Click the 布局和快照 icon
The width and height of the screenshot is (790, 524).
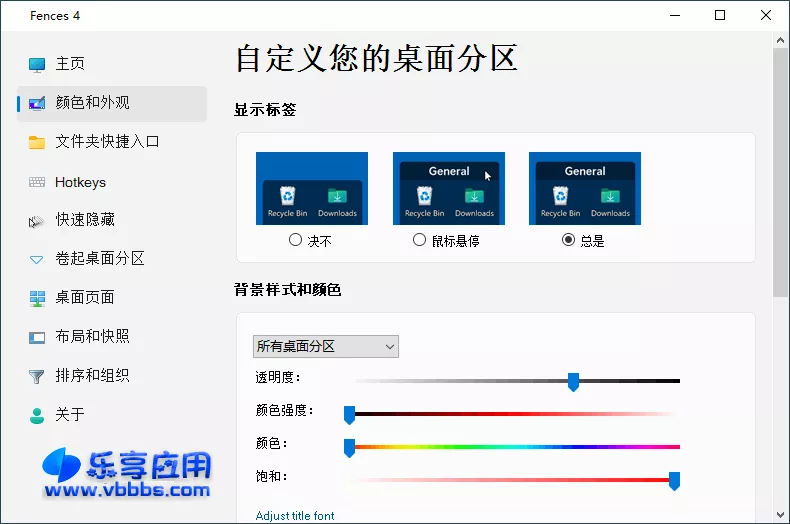click(x=37, y=337)
